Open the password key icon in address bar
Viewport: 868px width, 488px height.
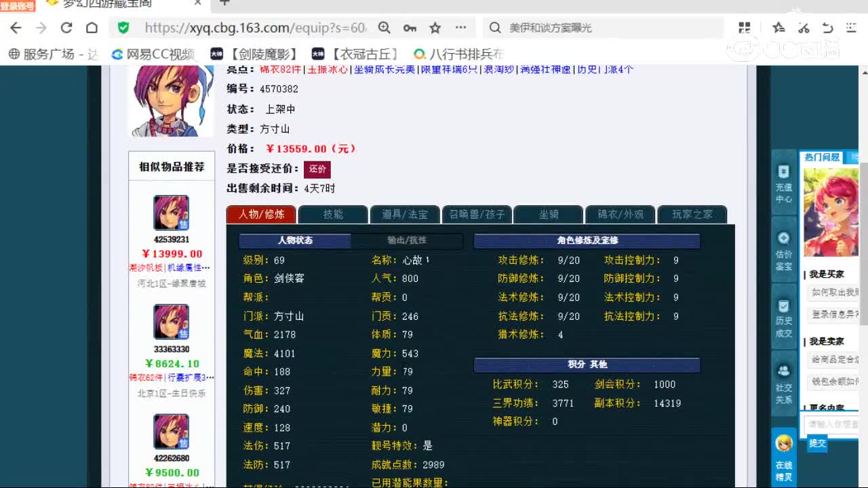[410, 27]
